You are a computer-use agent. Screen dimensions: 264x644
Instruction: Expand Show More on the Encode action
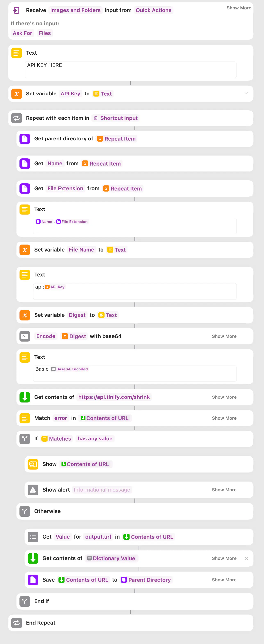[224, 336]
